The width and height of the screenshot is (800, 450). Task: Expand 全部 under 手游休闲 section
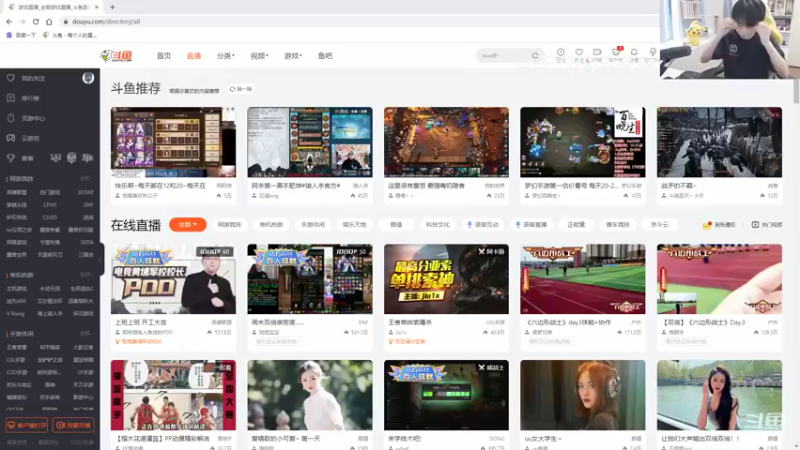point(86,334)
